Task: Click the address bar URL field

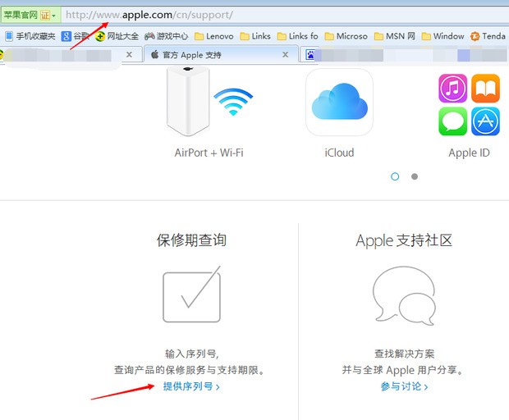Action: (x=285, y=15)
